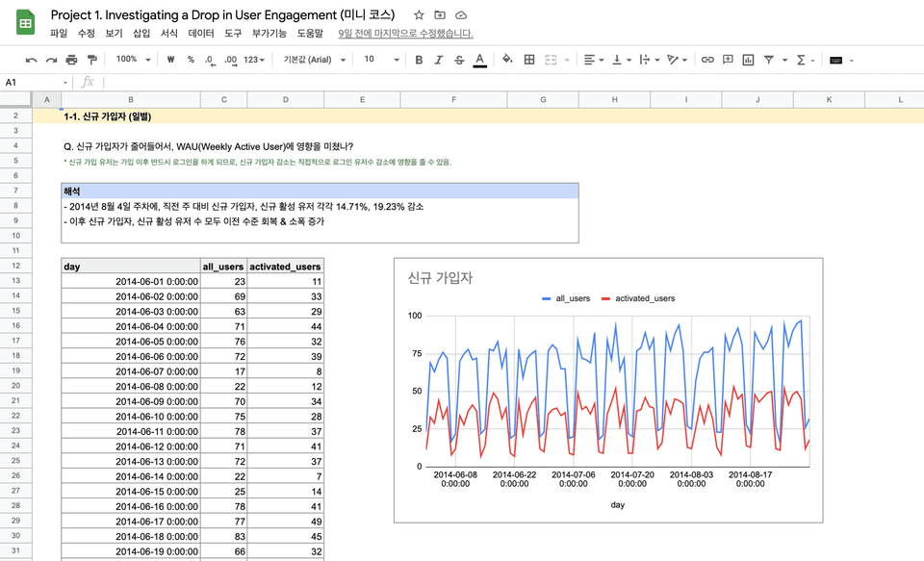924x561 pixels.
Task: Open the 데이터 menu
Action: 201,34
